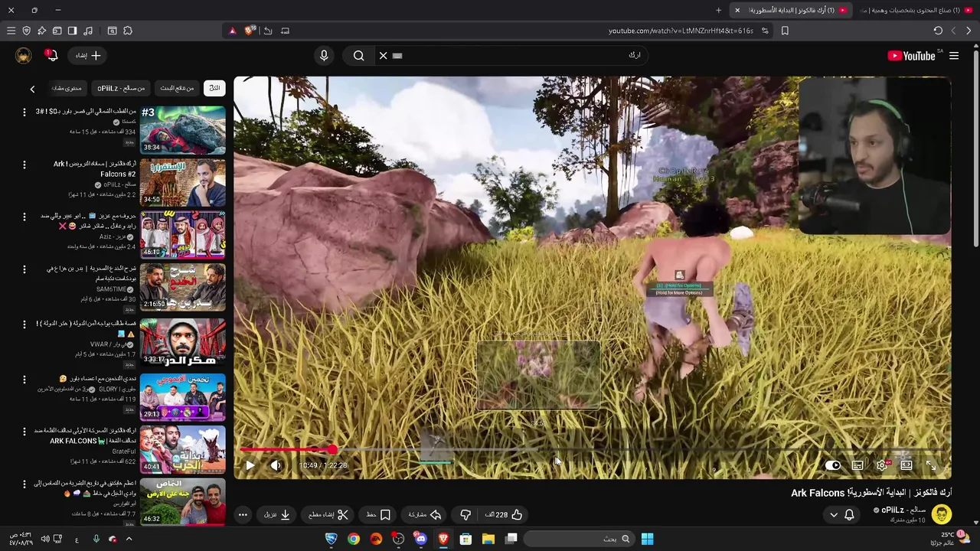
Task: Select the من نتائج البحث chip
Action: click(x=177, y=88)
